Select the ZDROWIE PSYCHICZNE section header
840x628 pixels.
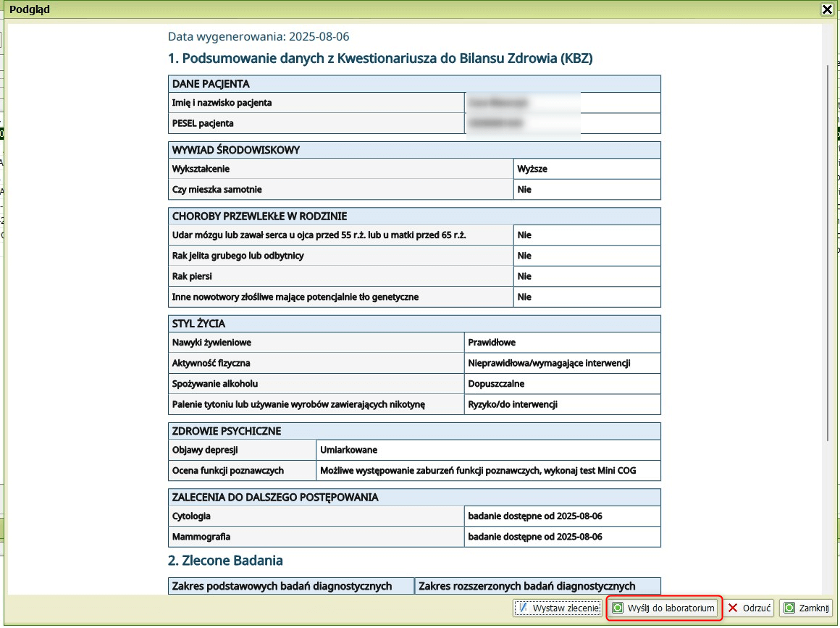tap(414, 431)
